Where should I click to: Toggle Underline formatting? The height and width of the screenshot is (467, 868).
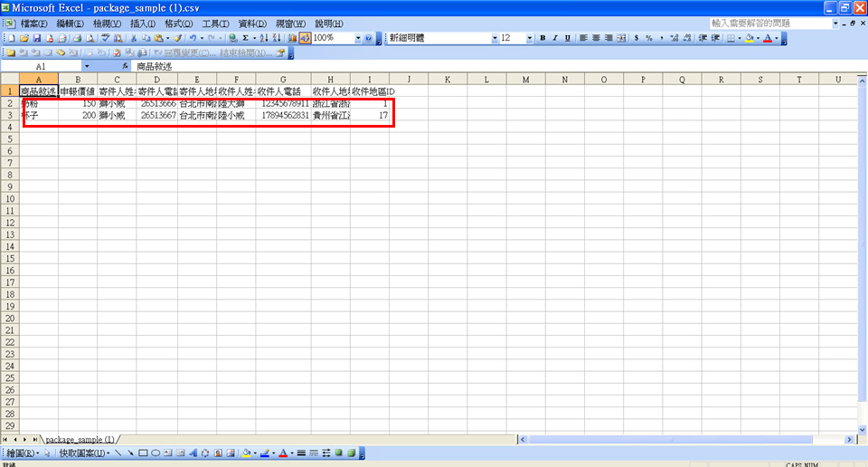tap(567, 39)
